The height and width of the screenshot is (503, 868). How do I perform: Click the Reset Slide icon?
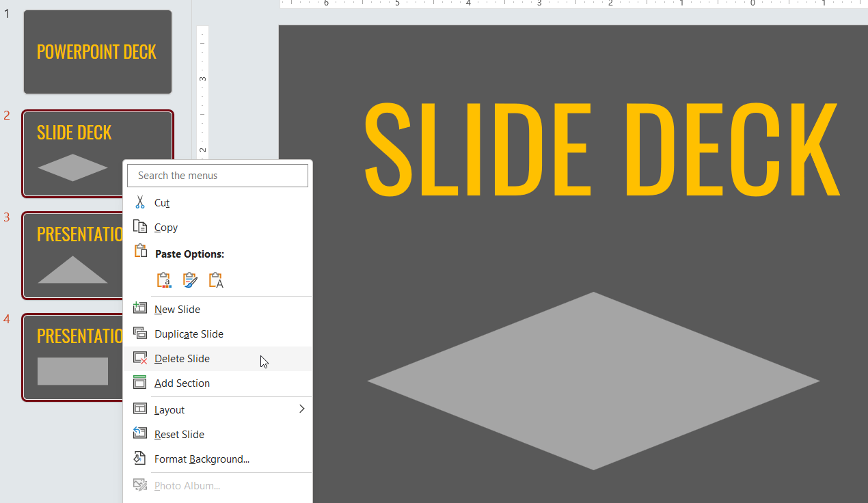(139, 434)
